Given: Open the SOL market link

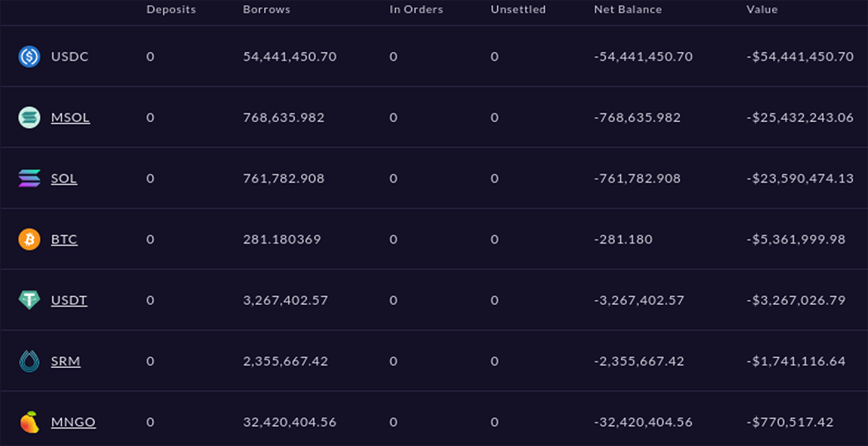Looking at the screenshot, I should (x=64, y=179).
